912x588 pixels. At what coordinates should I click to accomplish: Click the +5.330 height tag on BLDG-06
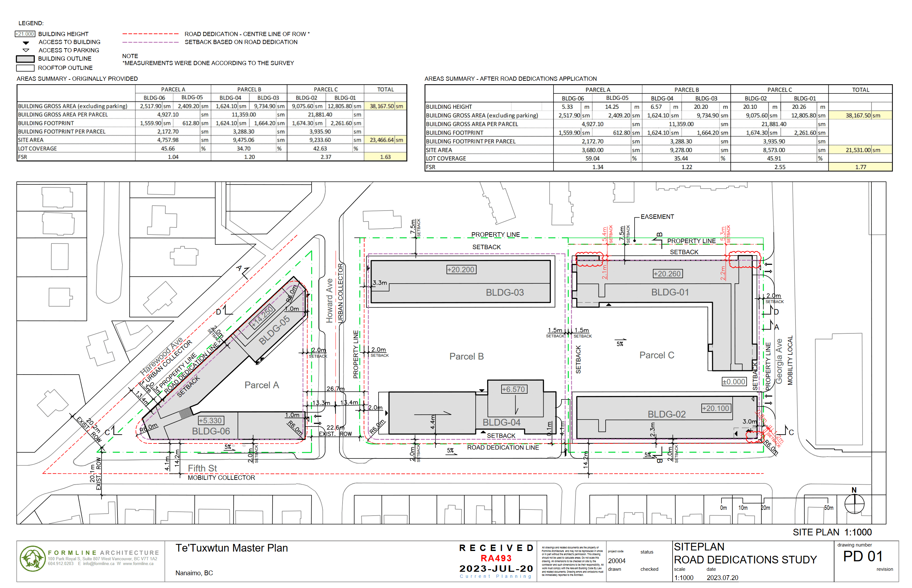coord(211,421)
